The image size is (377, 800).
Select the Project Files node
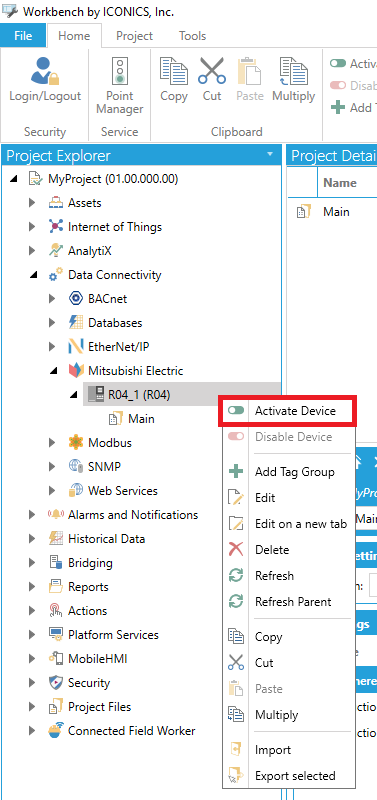pyautogui.click(x=99, y=707)
